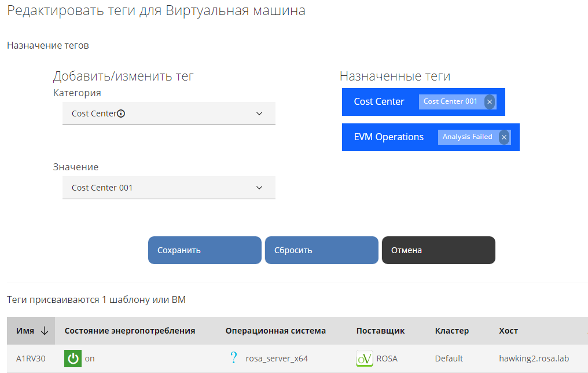588x373 pixels.
Task: Open the Категория dropdown
Action: (x=168, y=114)
